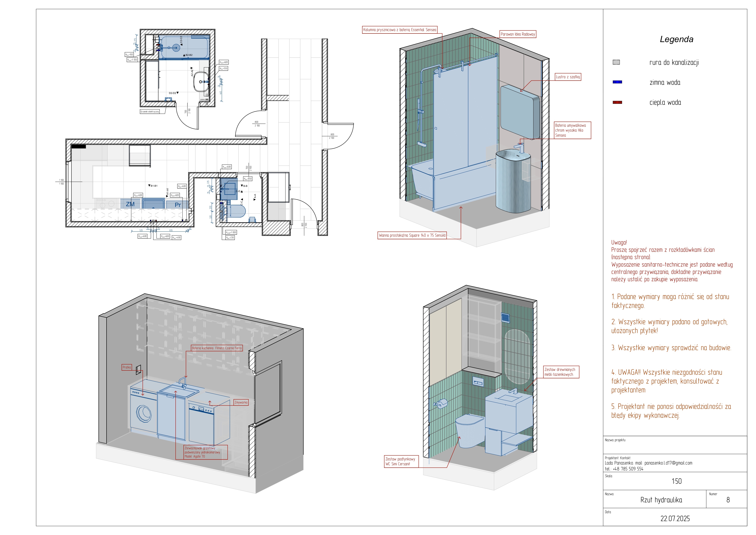Click the 'Wanna prostokątna Square 140 x 75' label
The image size is (756, 535).
tap(412, 235)
